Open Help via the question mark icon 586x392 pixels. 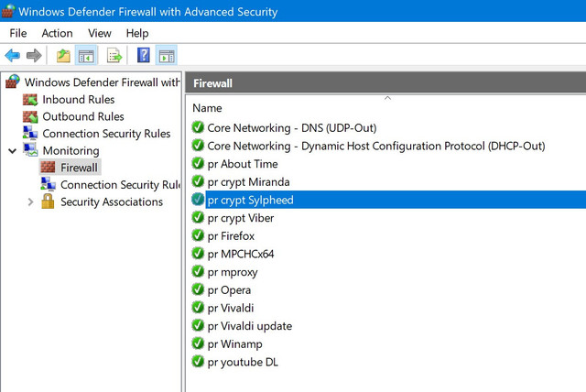[x=144, y=55]
